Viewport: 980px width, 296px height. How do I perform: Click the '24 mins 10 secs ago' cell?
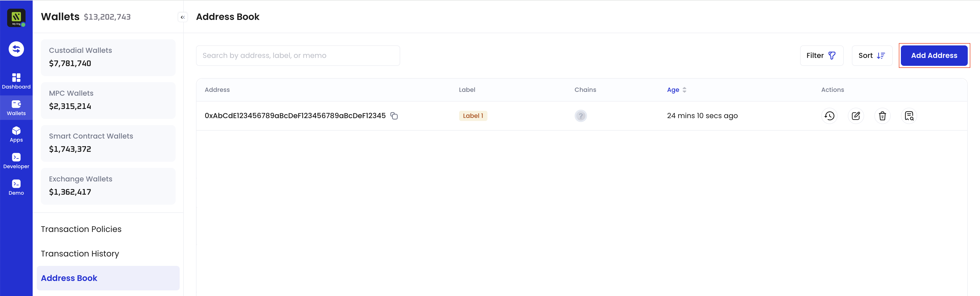[x=702, y=116]
